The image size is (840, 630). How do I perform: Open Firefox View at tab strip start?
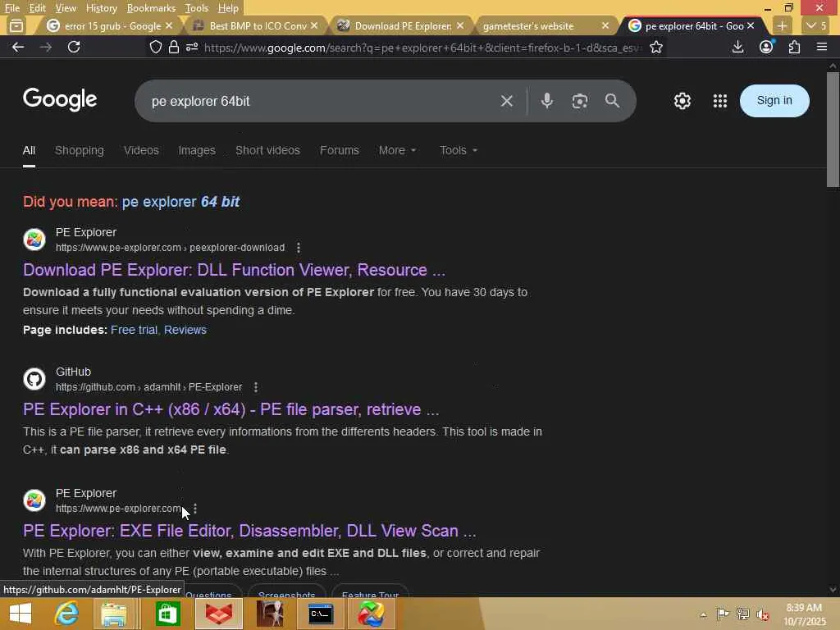point(16,25)
